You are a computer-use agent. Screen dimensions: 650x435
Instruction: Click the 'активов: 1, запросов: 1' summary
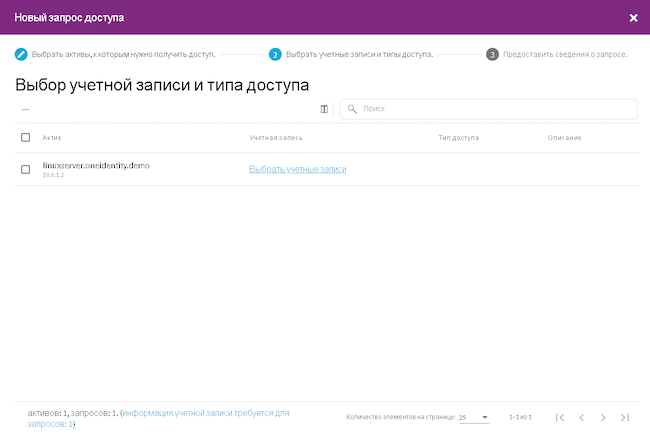tap(73, 413)
